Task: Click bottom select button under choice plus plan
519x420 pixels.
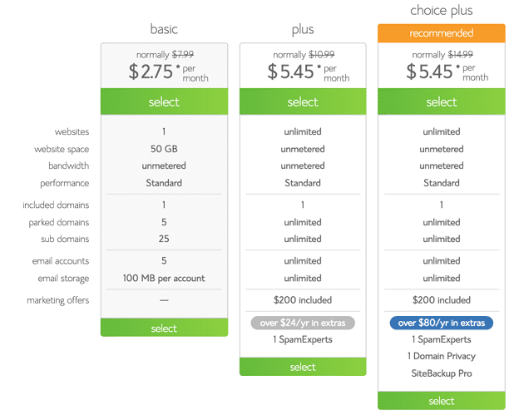Action: (441, 401)
